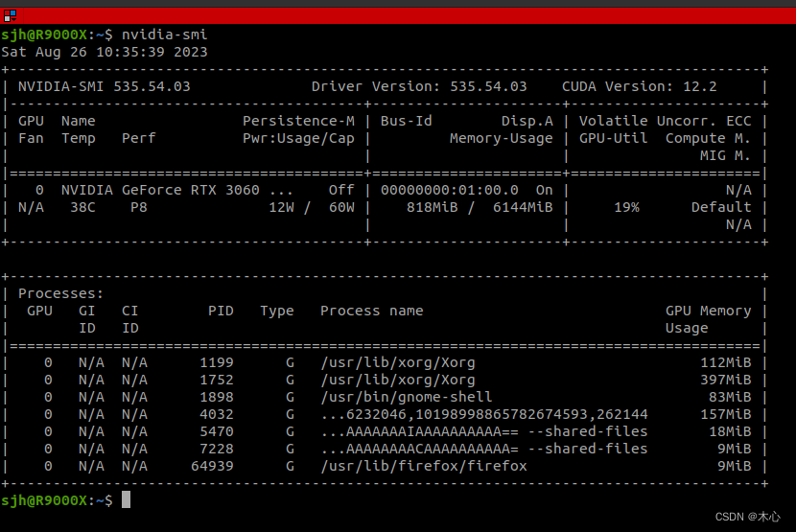Click the compute mode 'Default'

pos(721,208)
